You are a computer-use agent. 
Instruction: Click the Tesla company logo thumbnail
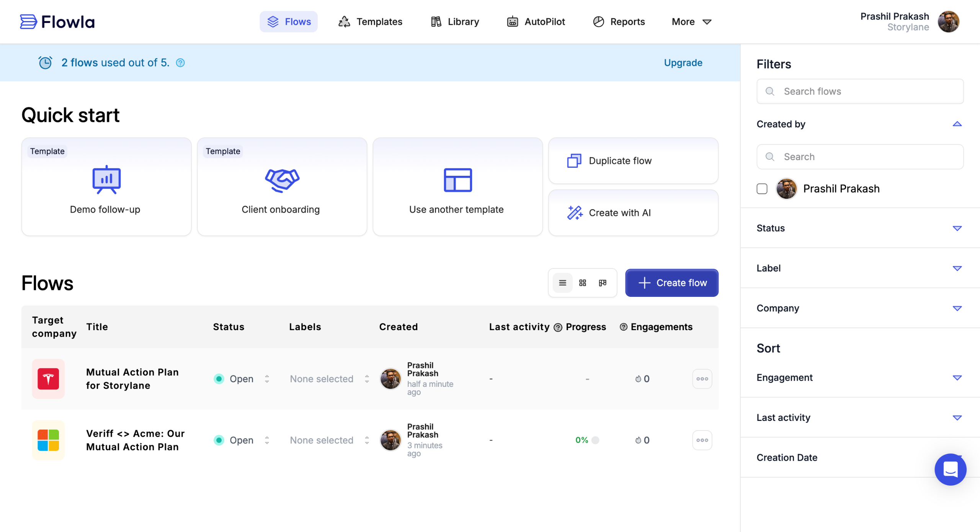[x=48, y=378]
